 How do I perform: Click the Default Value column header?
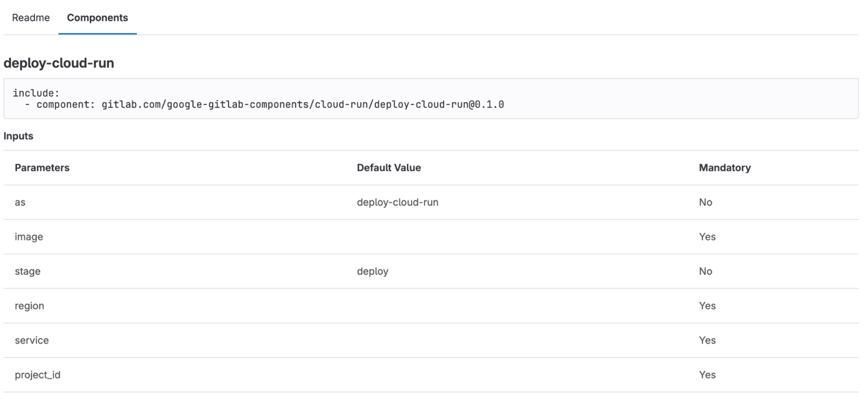click(389, 168)
